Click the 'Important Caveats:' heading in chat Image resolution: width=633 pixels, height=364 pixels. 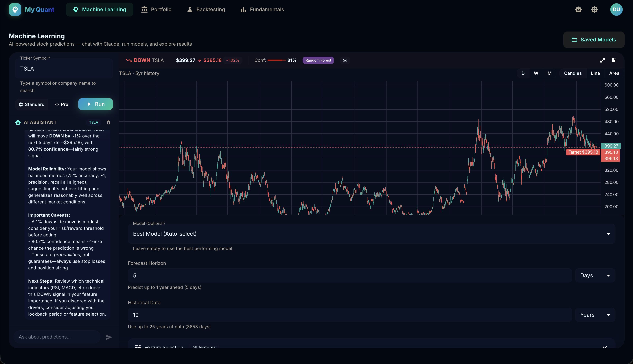click(x=49, y=215)
